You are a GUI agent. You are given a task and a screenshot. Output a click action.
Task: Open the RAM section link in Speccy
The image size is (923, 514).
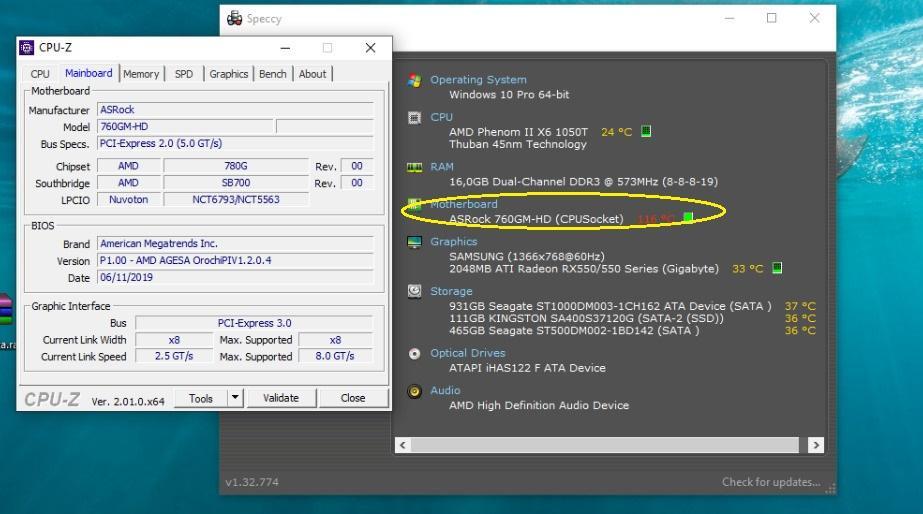441,167
